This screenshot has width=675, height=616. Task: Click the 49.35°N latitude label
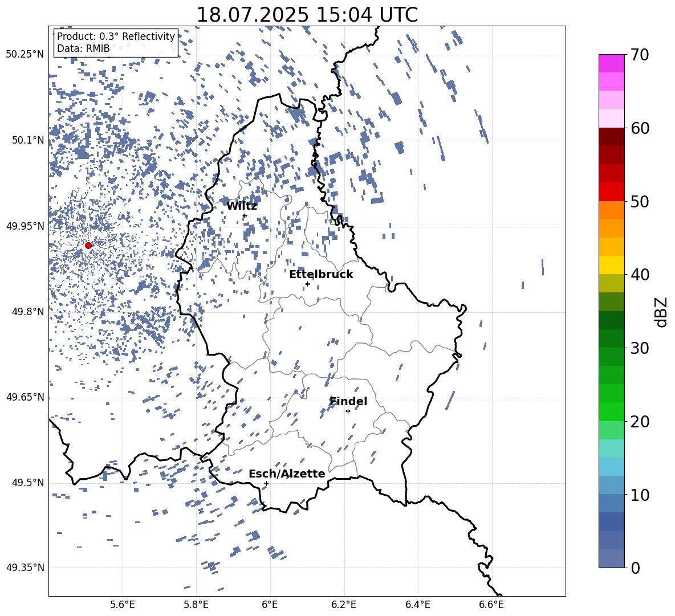(x=25, y=568)
